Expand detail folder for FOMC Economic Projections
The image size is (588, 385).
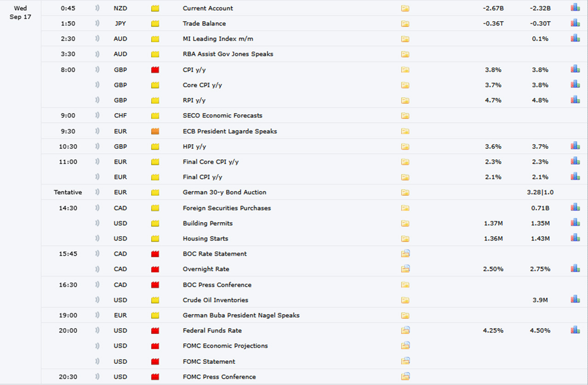[x=405, y=346]
